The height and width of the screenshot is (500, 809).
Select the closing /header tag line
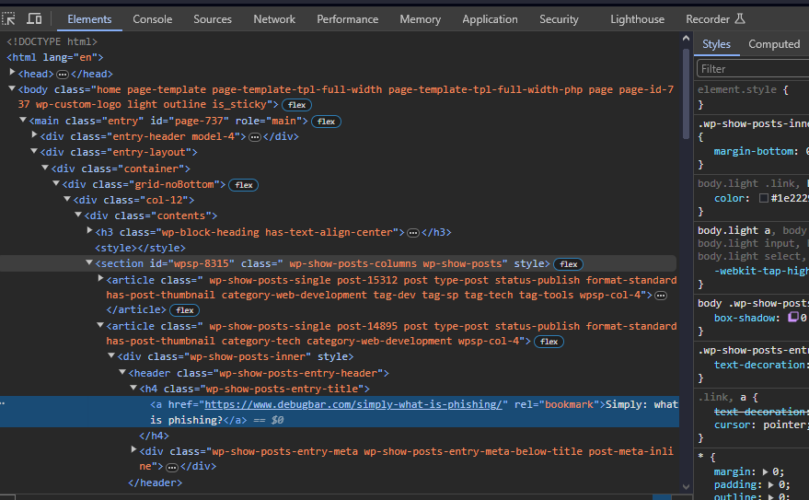[x=155, y=483]
